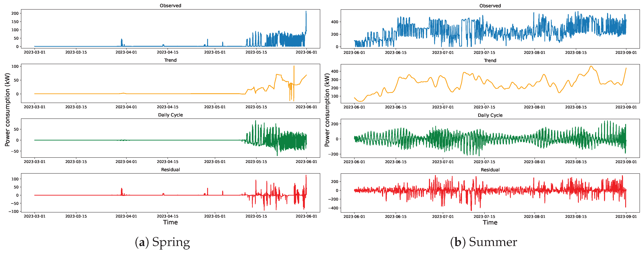Screen dimensions: 644x253
Task: Click "2023-07-01" tick of Summer Trend plot
Action: coord(443,107)
